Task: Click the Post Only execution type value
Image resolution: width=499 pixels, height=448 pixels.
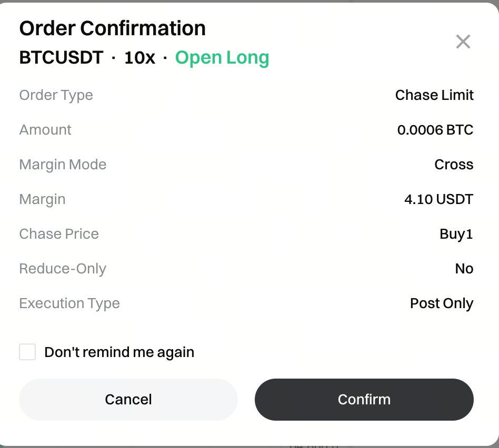Action: pyautogui.click(x=442, y=303)
